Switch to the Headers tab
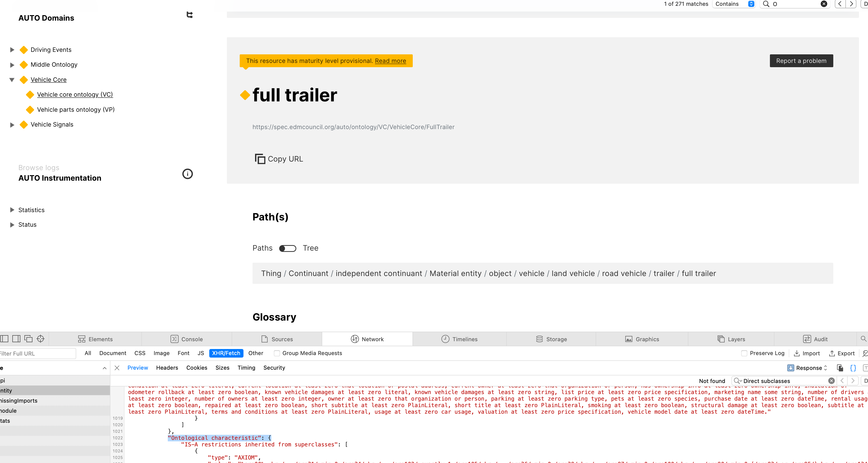 [x=167, y=368]
